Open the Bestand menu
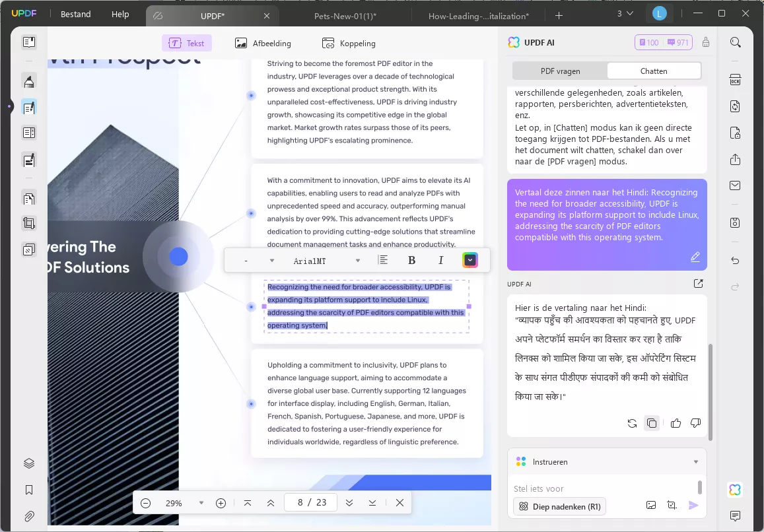Viewport: 764px width, 532px height. [x=75, y=14]
